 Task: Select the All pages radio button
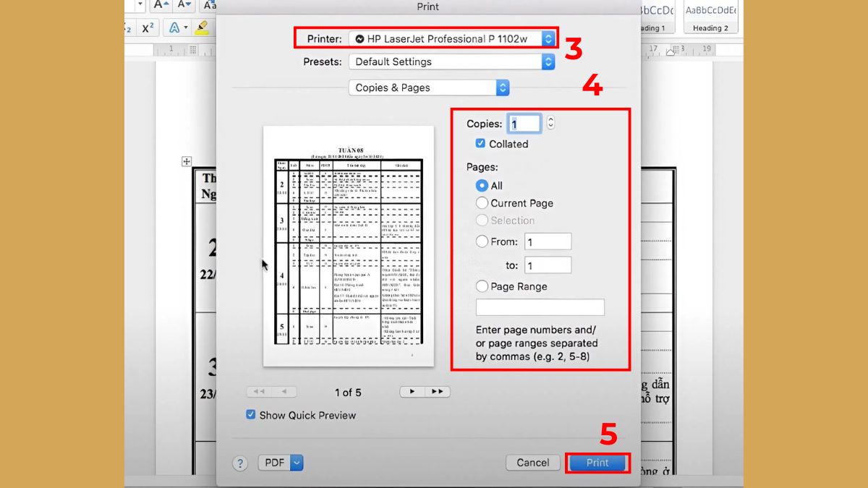tap(482, 186)
